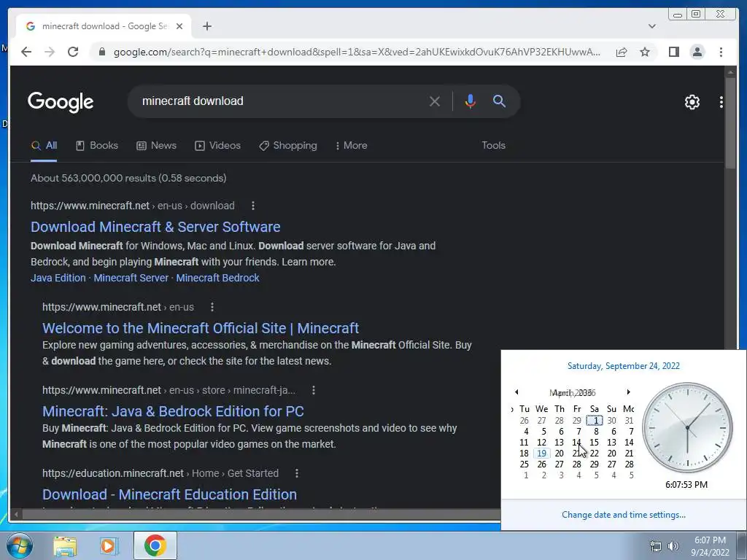Open Windows Explorer from the taskbar
Screen dimensions: 747x560
point(65,545)
